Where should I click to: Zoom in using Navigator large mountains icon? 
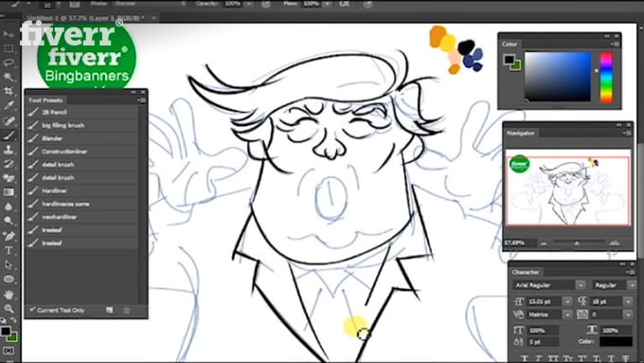click(x=615, y=243)
